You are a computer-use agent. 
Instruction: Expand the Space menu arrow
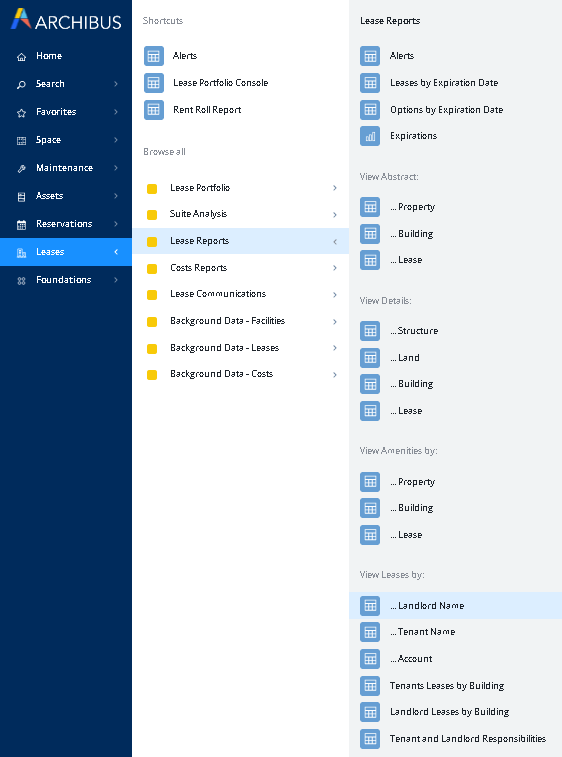click(x=116, y=140)
